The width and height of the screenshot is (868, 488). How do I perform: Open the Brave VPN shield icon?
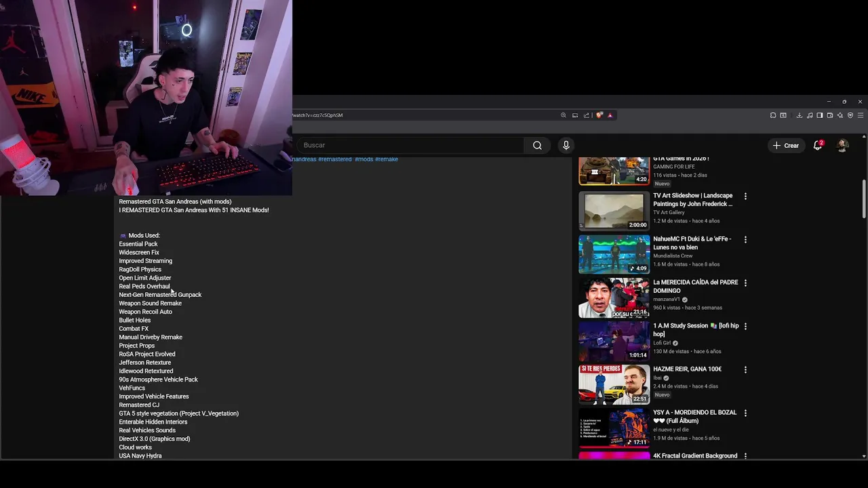(x=850, y=115)
